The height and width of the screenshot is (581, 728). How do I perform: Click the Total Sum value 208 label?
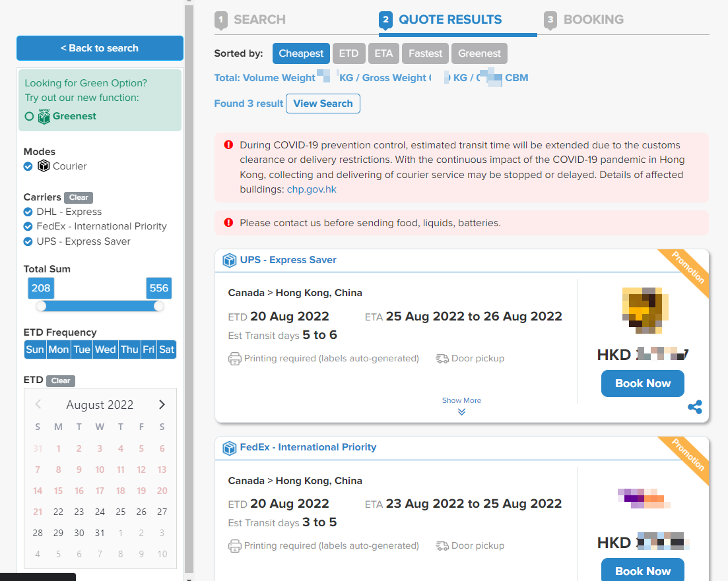[x=41, y=288]
